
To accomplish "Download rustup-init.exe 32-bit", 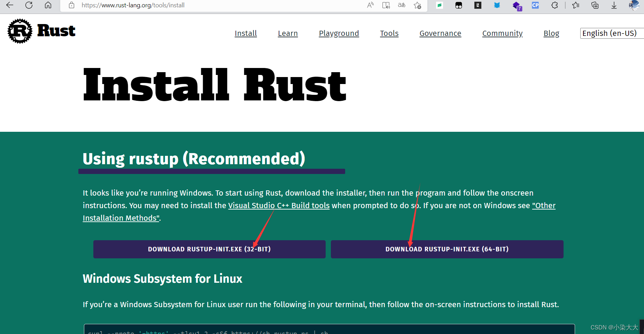I will coord(209,249).
